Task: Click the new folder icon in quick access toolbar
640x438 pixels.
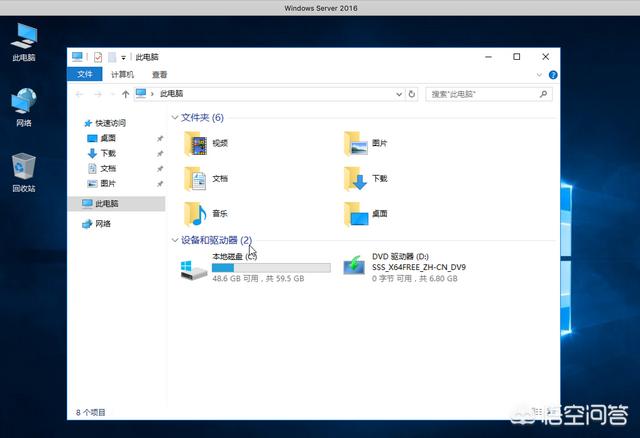Action: (112, 57)
